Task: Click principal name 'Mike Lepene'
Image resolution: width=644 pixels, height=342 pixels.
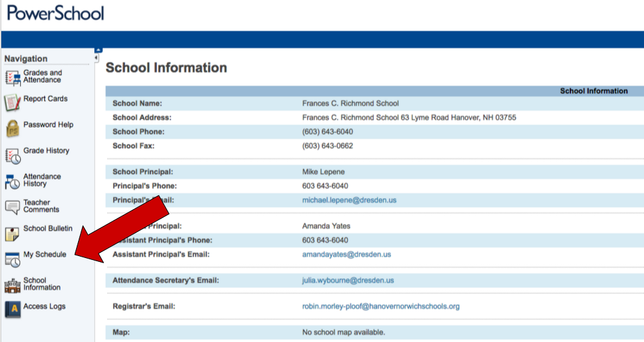Action: click(323, 172)
